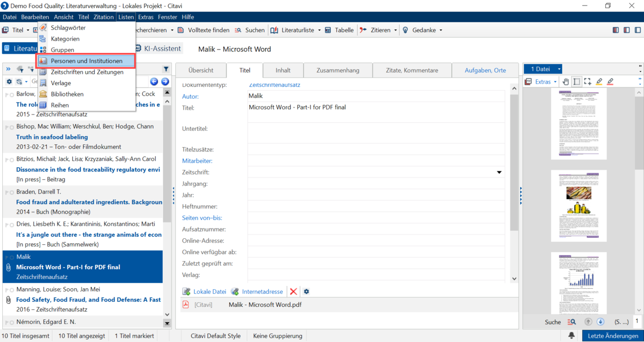Jump to previous page with up arrow
Viewport: 644px width, 342px height.
pos(588,321)
